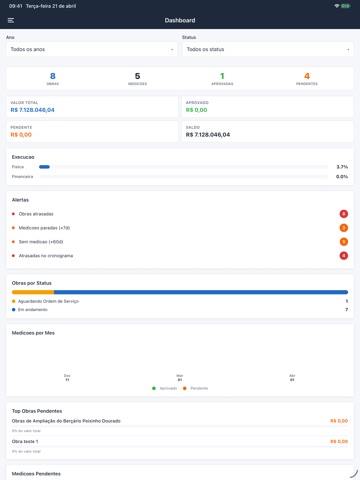Open the 'Obra teste 1' pending work
Screen dimensions: 360x480
25,441
